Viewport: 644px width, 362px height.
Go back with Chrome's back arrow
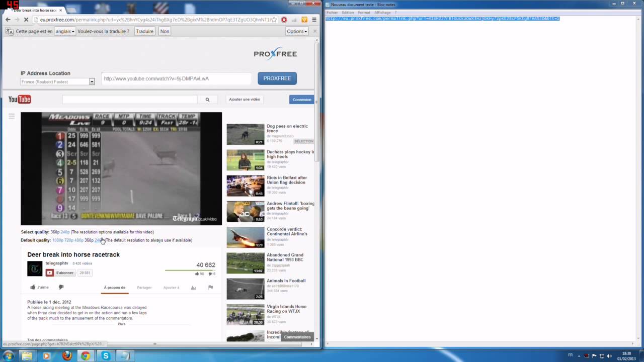pyautogui.click(x=8, y=20)
